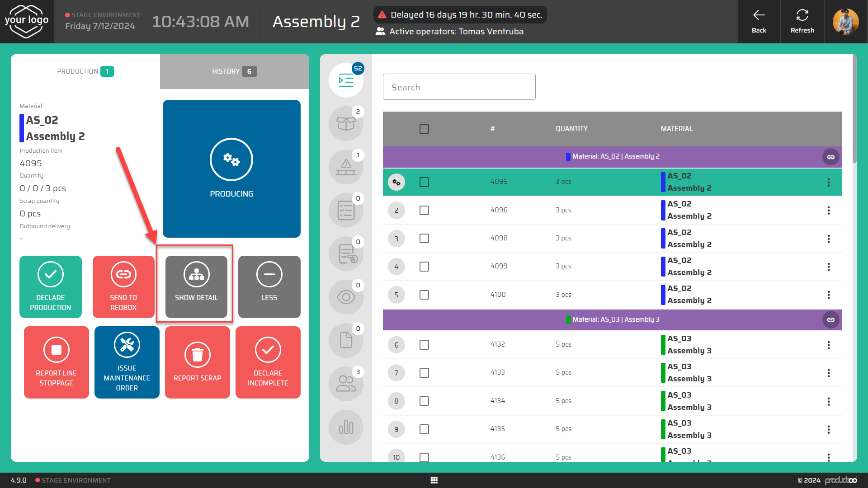Check the checkbox for item 4132
The image size is (868, 488).
(x=424, y=345)
